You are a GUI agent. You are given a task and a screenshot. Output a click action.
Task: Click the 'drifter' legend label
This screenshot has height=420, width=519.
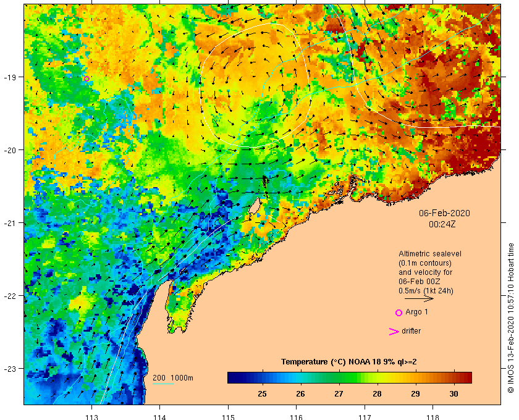pyautogui.click(x=411, y=331)
